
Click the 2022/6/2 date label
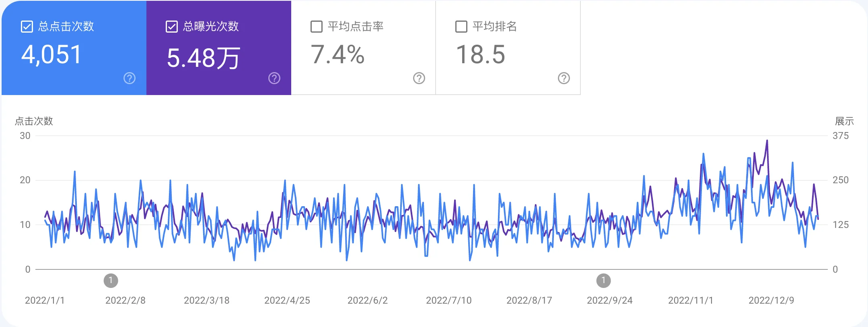[x=367, y=300]
